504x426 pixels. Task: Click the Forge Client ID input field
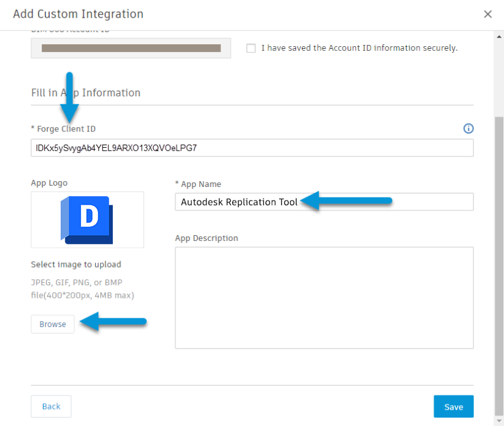252,148
